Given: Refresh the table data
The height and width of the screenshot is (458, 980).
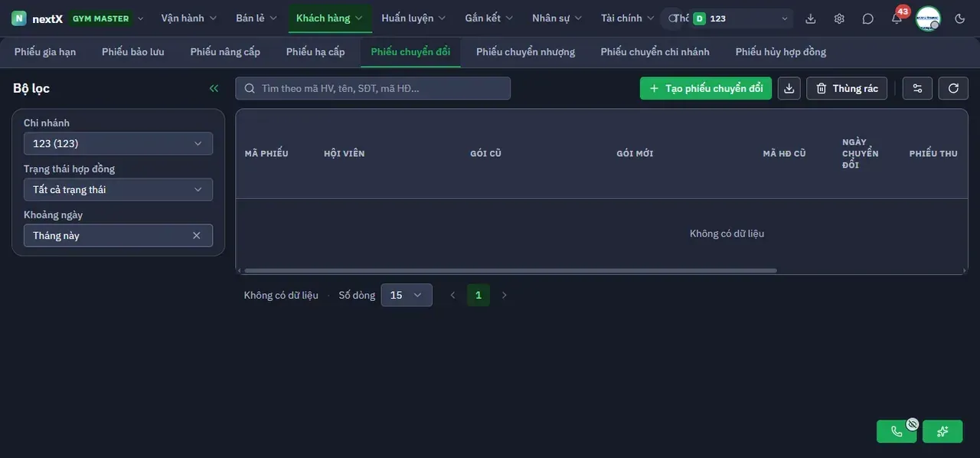Looking at the screenshot, I should tap(953, 88).
